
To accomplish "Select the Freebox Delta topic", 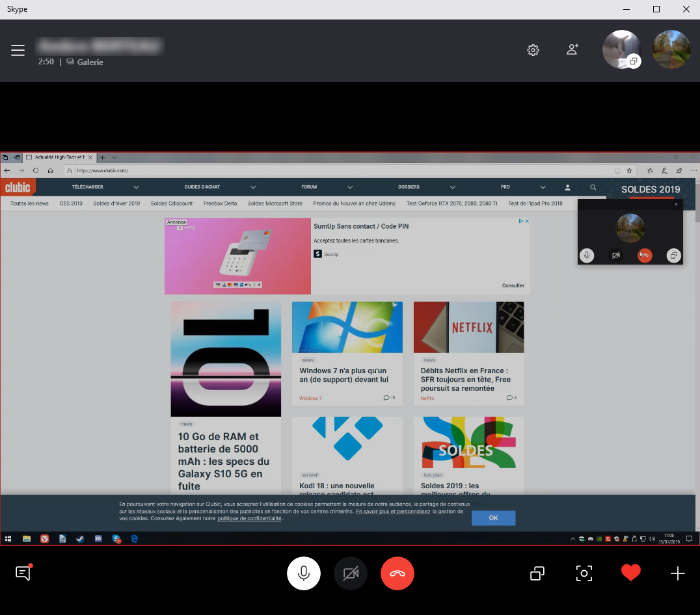I will tap(220, 203).
